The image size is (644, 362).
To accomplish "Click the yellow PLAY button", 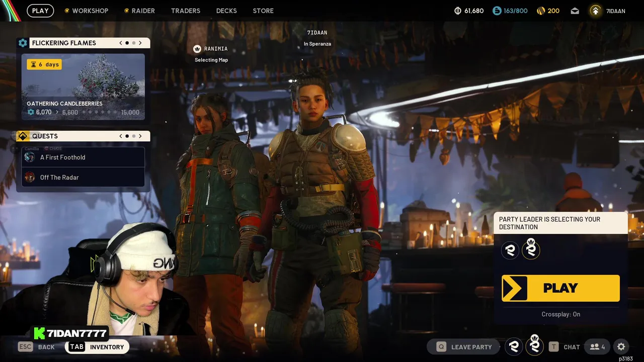I will (x=560, y=288).
